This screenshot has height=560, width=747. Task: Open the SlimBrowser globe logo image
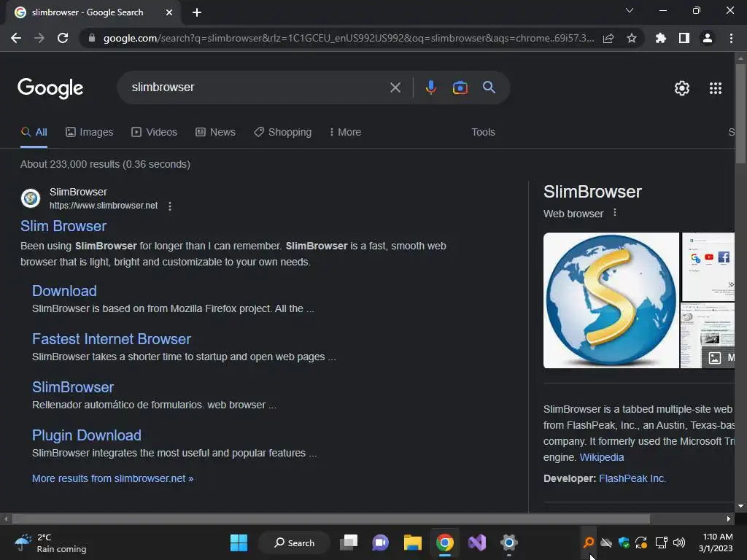point(611,300)
